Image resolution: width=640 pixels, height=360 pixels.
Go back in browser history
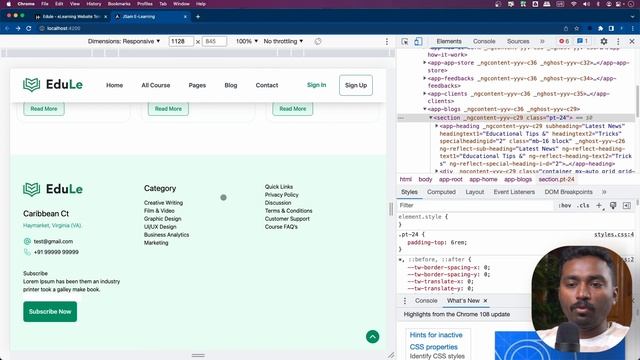(x=7, y=28)
